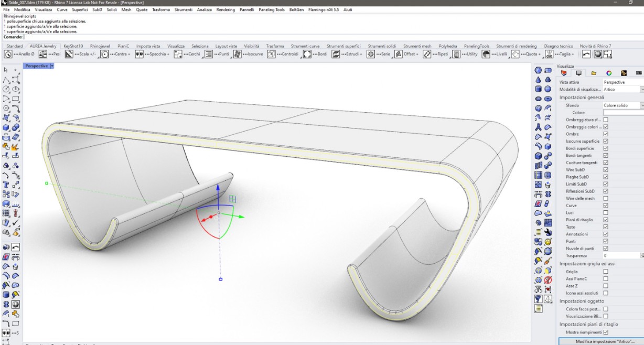Enable the Wire delle mesh checkbox
Viewport: 644px width, 345px height.
[x=606, y=198]
